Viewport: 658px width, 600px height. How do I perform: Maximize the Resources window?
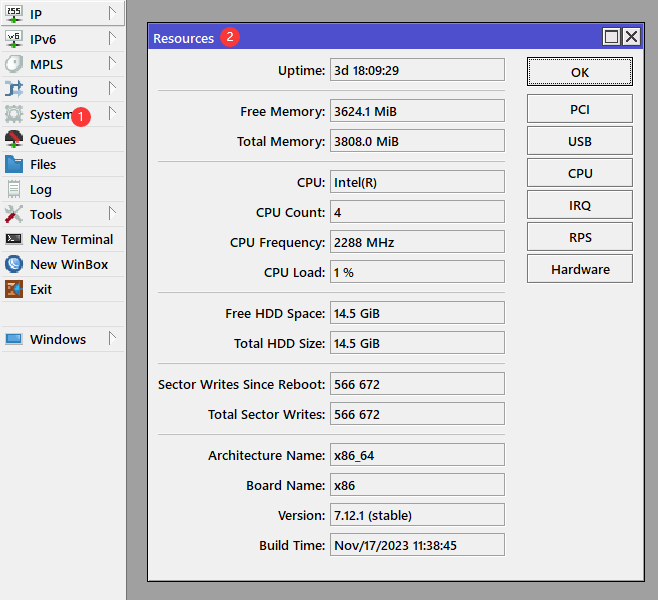[611, 37]
